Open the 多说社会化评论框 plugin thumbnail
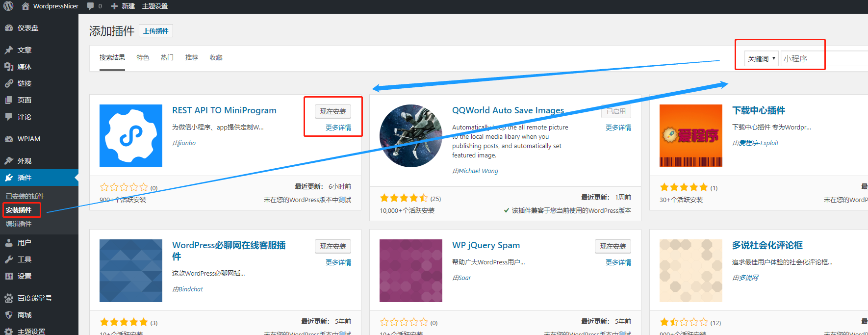This screenshot has height=335, width=868. click(x=691, y=271)
